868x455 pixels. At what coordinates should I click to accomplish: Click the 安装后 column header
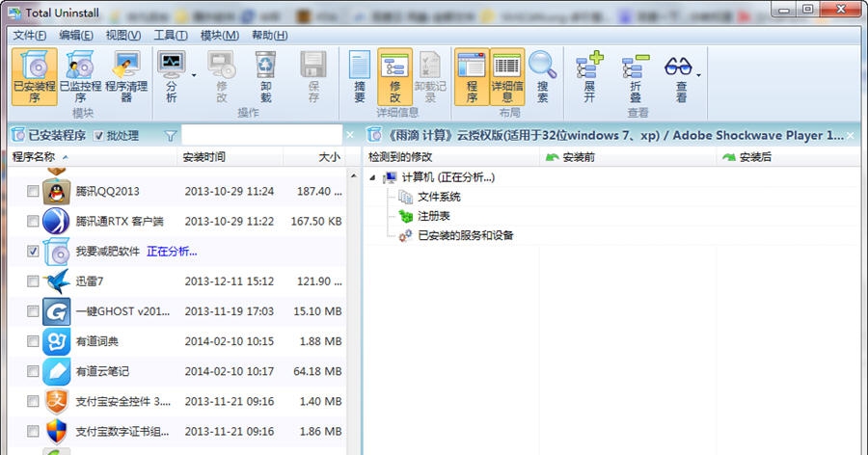coord(788,157)
